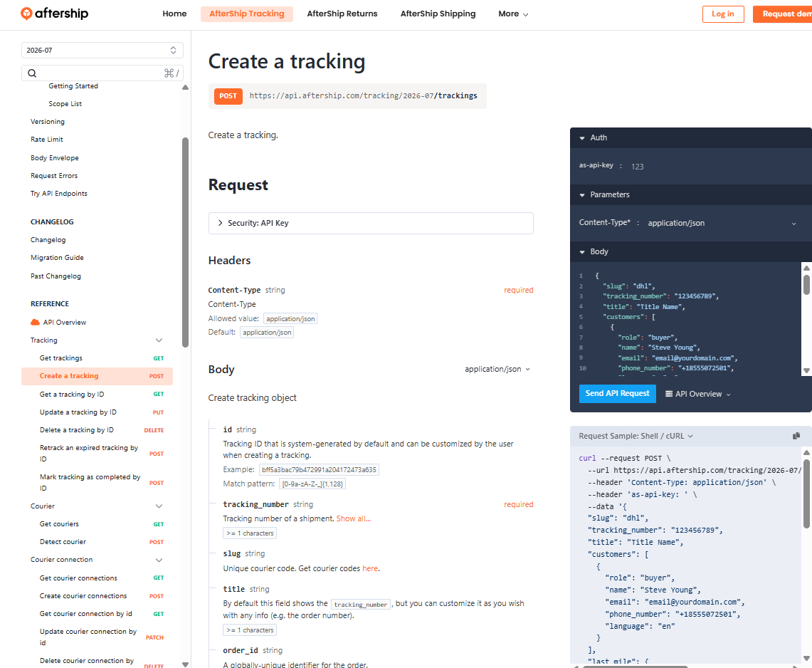Click Send API Request button
812x668 pixels.
617,393
